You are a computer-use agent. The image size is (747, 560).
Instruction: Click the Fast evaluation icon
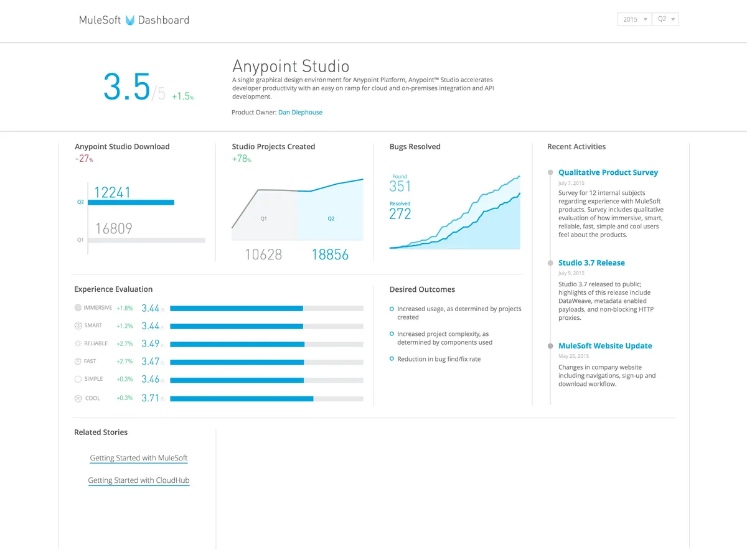pyautogui.click(x=78, y=361)
